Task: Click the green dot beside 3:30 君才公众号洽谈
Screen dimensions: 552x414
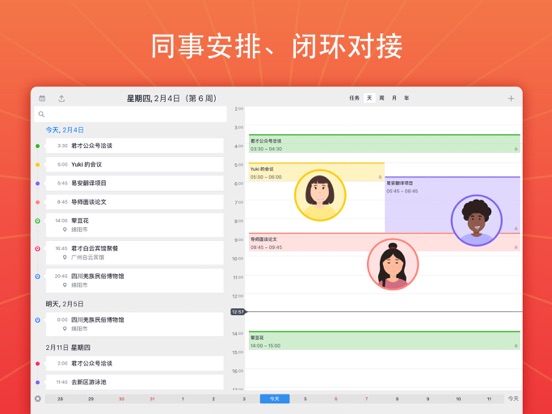Action: coord(38,146)
